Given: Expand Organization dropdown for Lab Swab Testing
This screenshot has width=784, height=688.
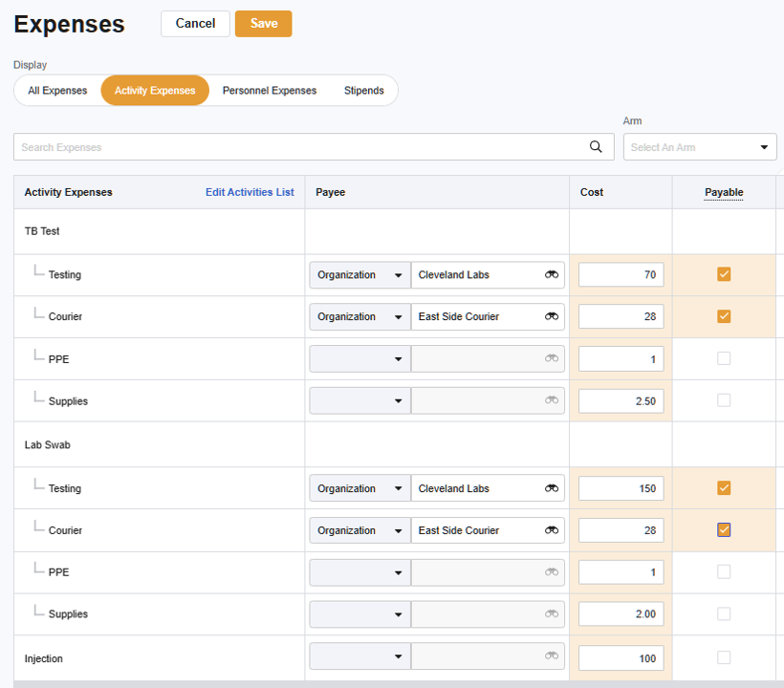Looking at the screenshot, I should point(359,488).
